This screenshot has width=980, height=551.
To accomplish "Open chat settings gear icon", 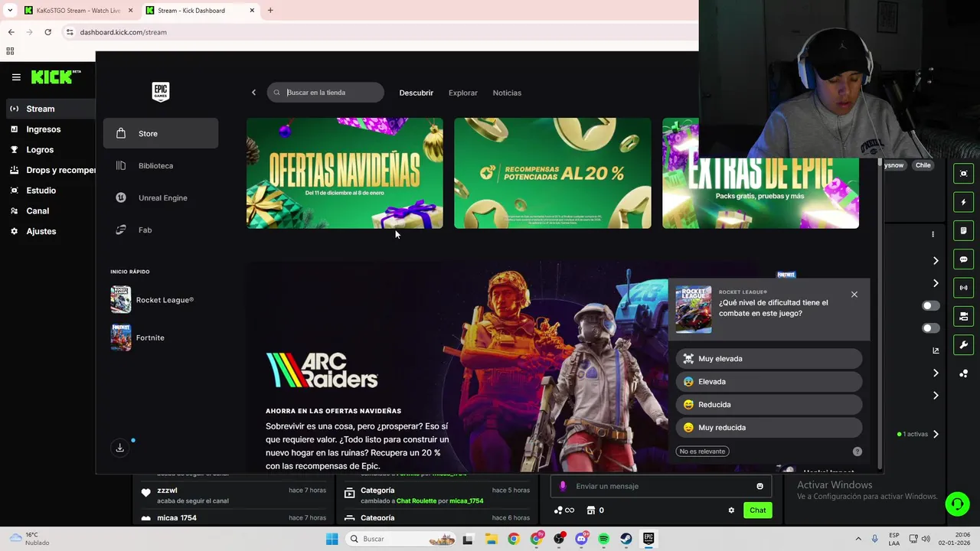I will (x=731, y=510).
